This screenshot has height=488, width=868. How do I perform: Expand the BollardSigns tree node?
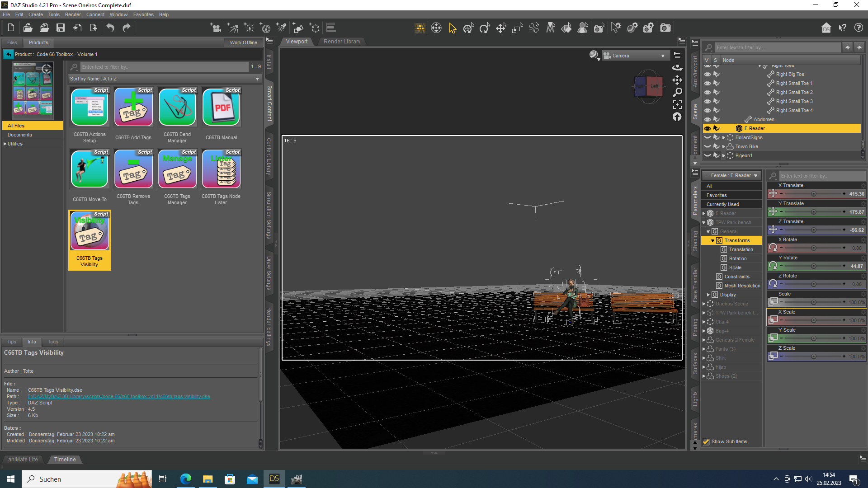724,137
